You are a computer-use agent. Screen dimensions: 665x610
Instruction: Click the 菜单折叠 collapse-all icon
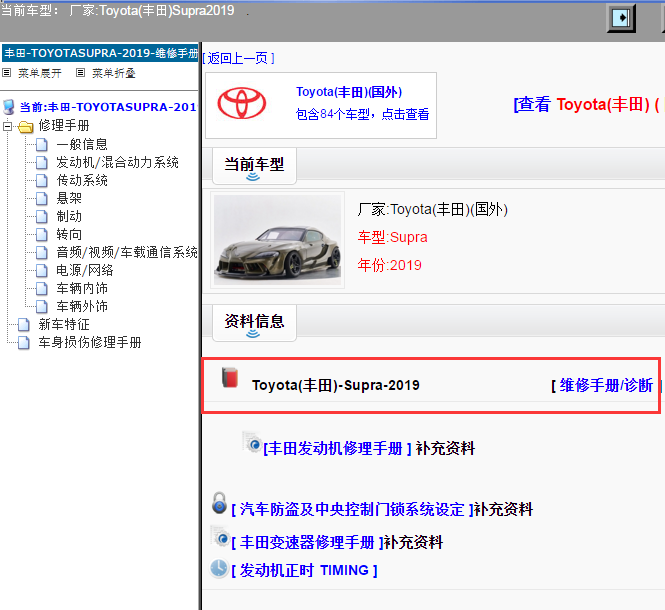click(x=80, y=73)
